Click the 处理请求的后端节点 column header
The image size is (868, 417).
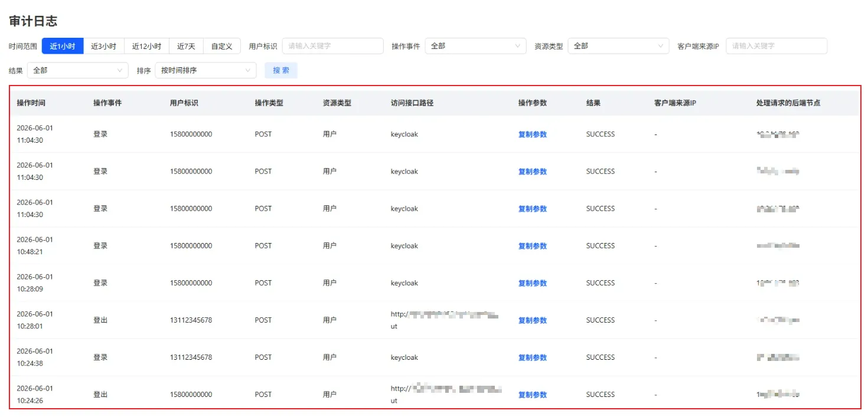point(788,103)
